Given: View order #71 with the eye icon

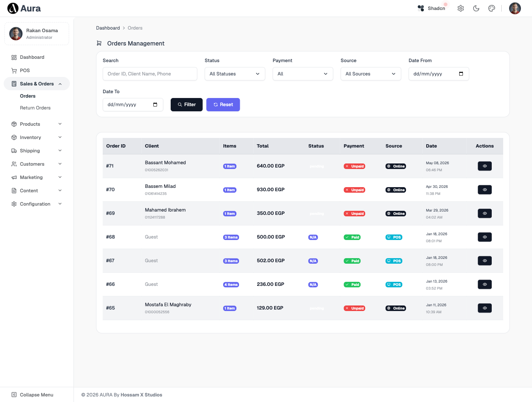Looking at the screenshot, I should [x=485, y=166].
